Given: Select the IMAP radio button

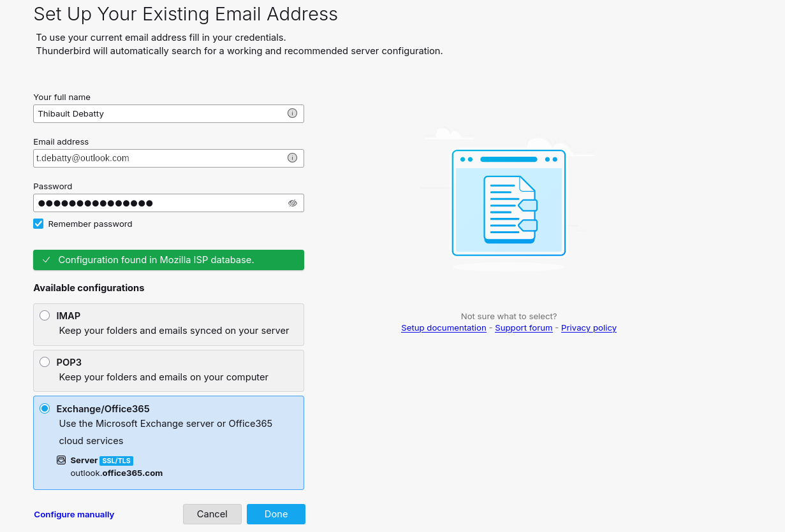Looking at the screenshot, I should pyautogui.click(x=45, y=315).
